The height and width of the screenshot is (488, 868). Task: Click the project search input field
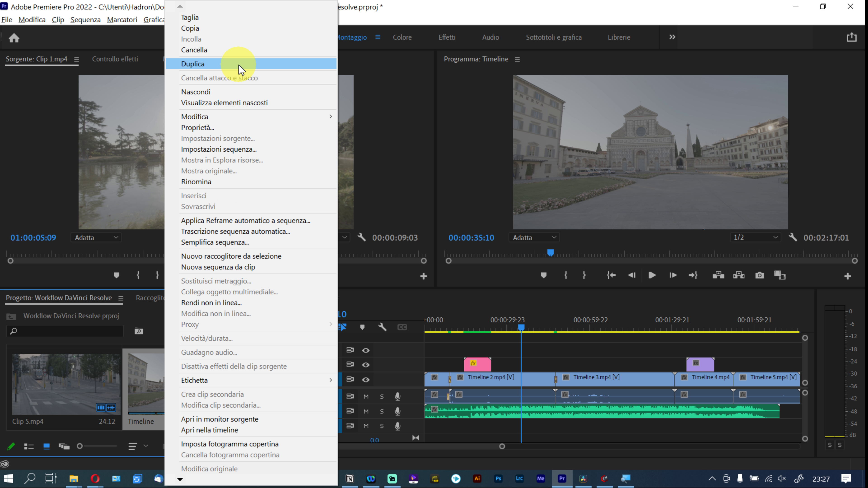coord(65,331)
